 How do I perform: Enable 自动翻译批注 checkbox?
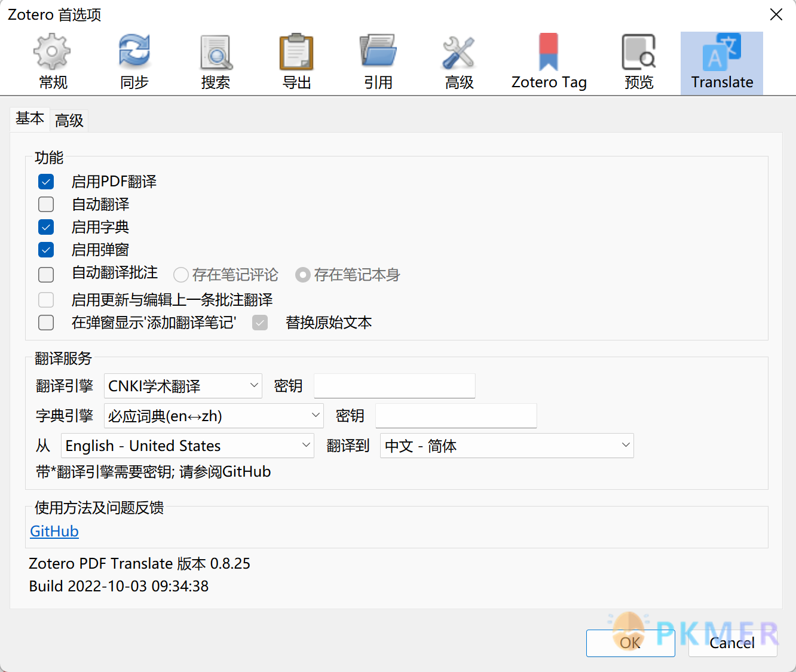click(46, 275)
